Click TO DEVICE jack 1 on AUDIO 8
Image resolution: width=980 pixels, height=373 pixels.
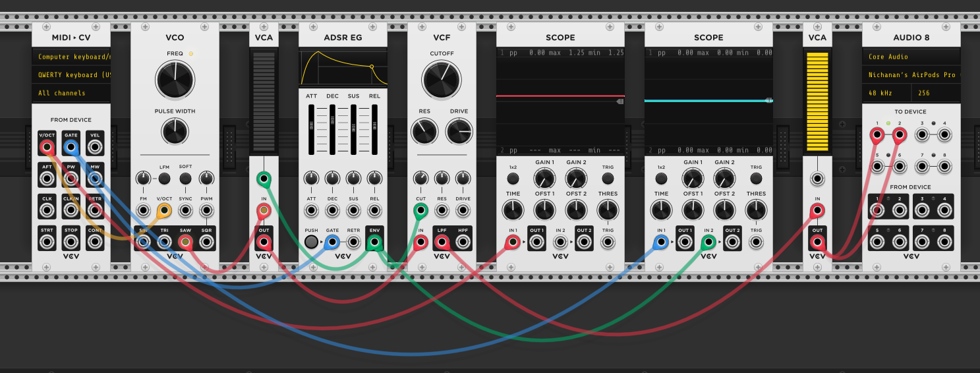coord(877,136)
